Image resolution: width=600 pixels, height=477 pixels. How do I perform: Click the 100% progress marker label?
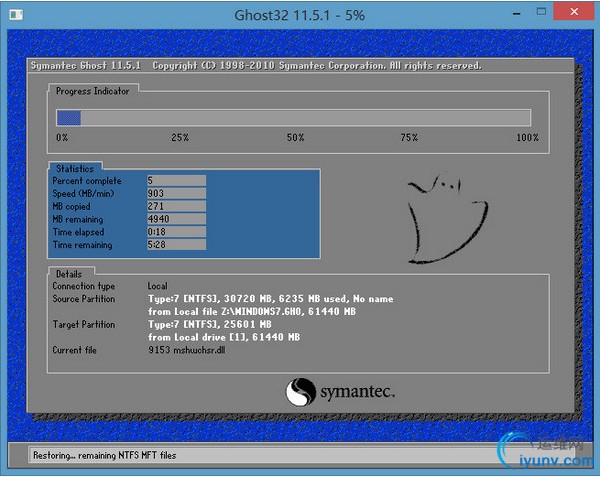tap(527, 137)
